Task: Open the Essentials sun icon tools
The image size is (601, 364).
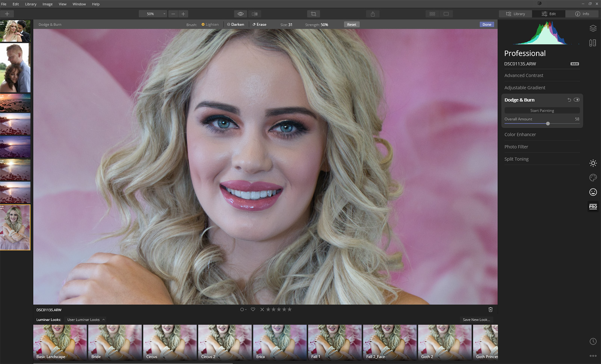Action: [x=593, y=163]
